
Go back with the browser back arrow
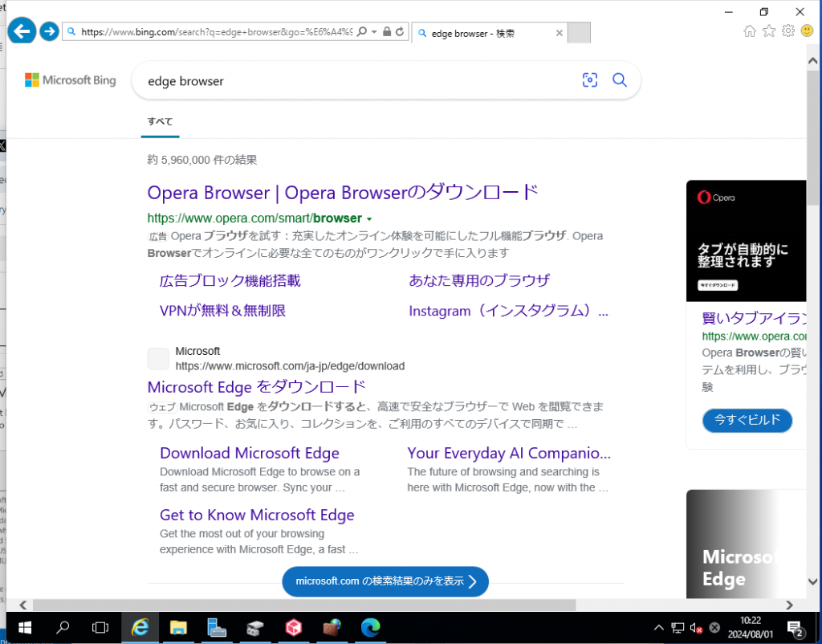click(x=22, y=31)
